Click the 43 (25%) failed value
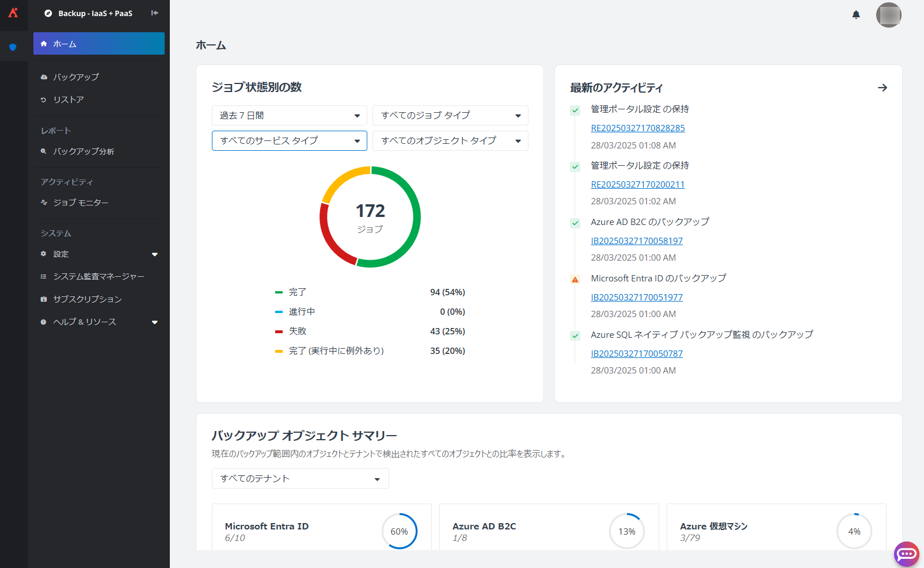Screen dimensions: 924x568 click(447, 331)
